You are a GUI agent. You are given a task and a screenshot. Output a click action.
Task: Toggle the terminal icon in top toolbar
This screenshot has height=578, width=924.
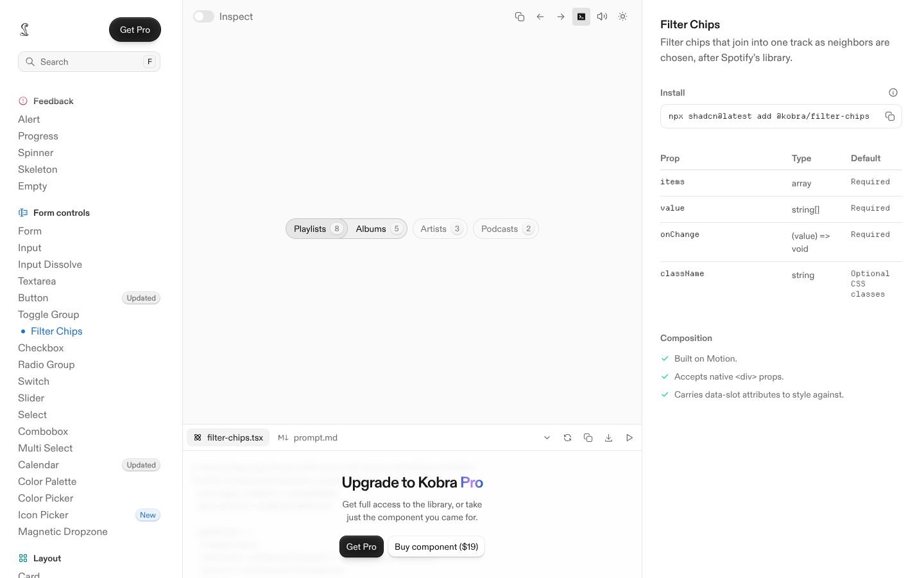coord(581,17)
